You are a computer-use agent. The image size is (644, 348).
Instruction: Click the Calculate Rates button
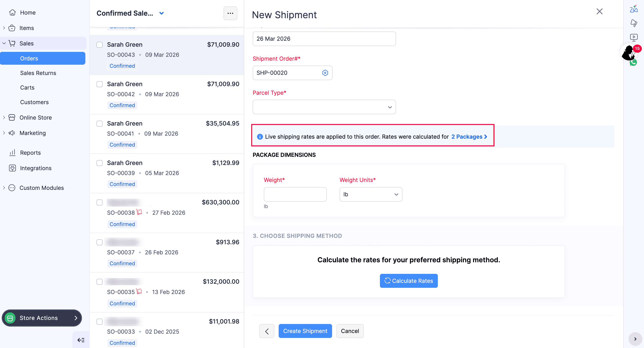(x=408, y=281)
